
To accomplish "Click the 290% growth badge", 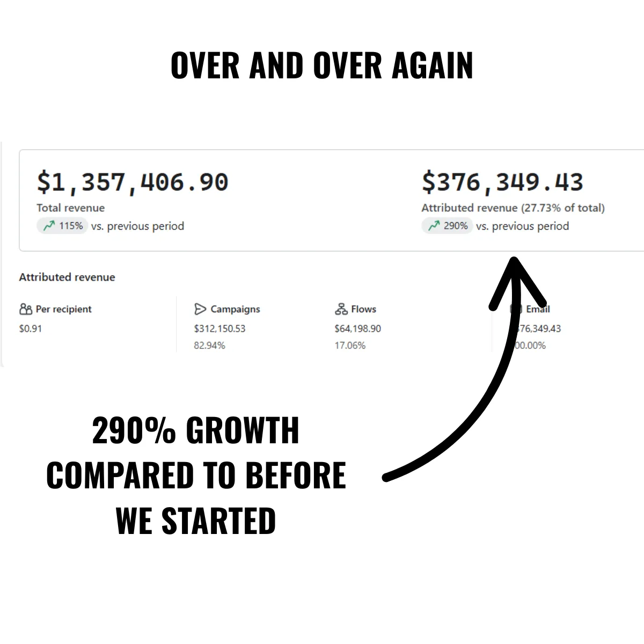I will tap(447, 226).
